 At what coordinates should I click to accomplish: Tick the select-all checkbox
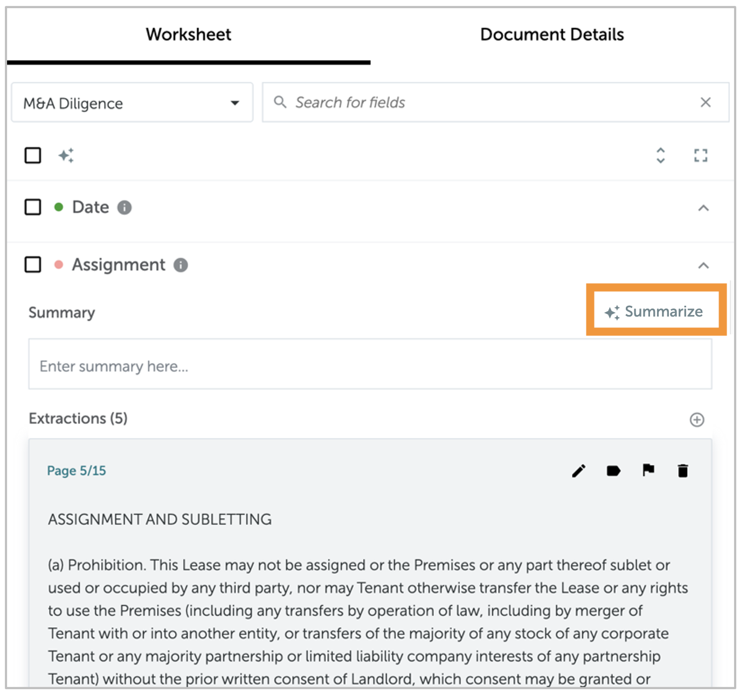(x=33, y=155)
